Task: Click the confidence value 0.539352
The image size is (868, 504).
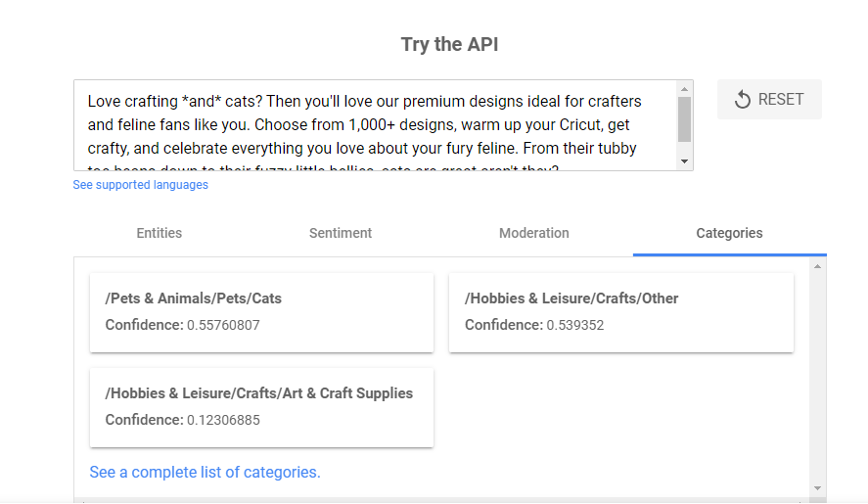Action: click(575, 325)
